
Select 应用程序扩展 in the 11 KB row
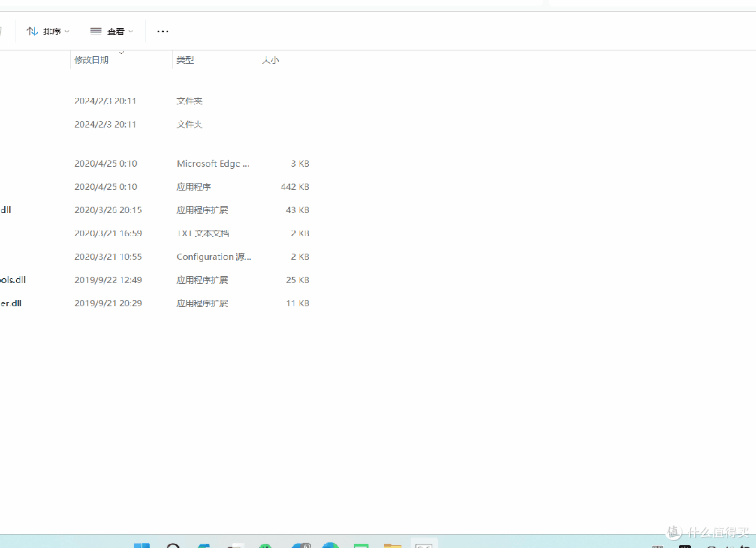(x=202, y=303)
